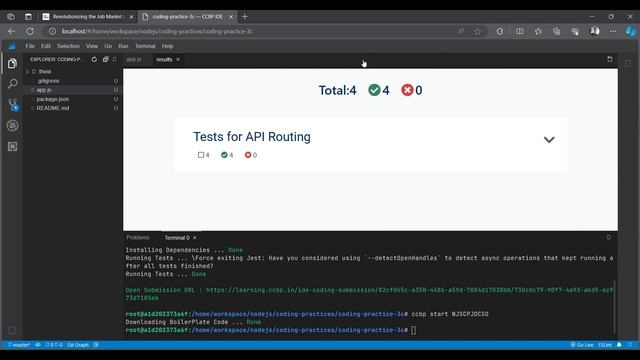640x360 pixels.
Task: Click the refresh explorer icon
Action: tap(94, 60)
